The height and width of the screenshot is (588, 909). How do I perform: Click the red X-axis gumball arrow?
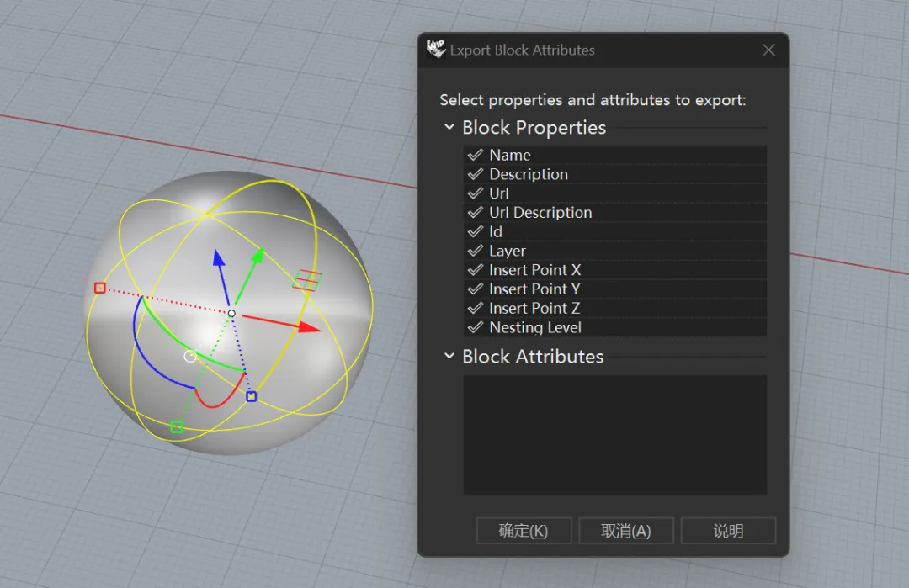click(309, 327)
